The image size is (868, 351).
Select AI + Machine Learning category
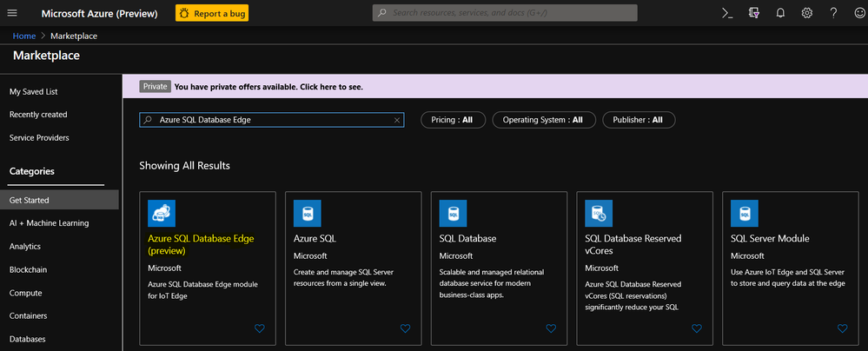(x=49, y=223)
